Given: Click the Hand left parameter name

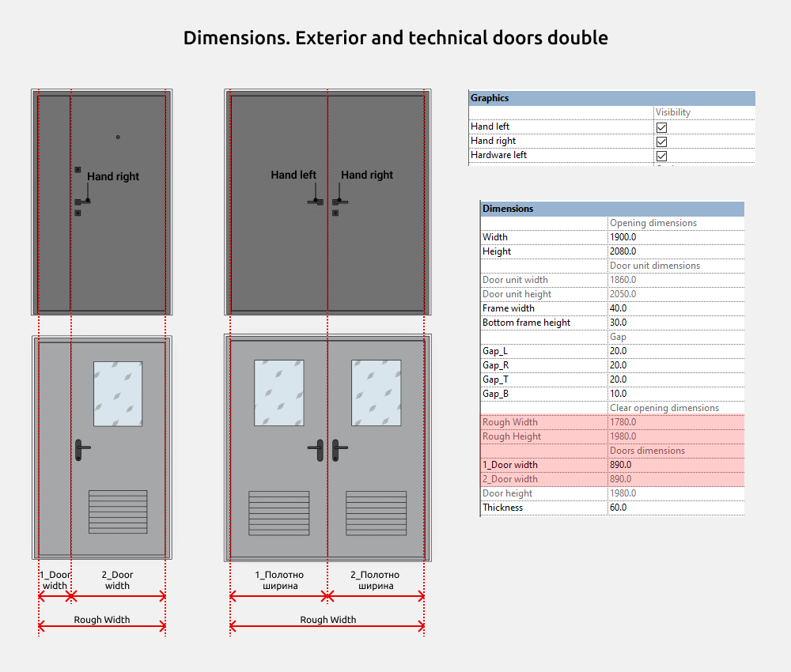Looking at the screenshot, I should click(490, 126).
